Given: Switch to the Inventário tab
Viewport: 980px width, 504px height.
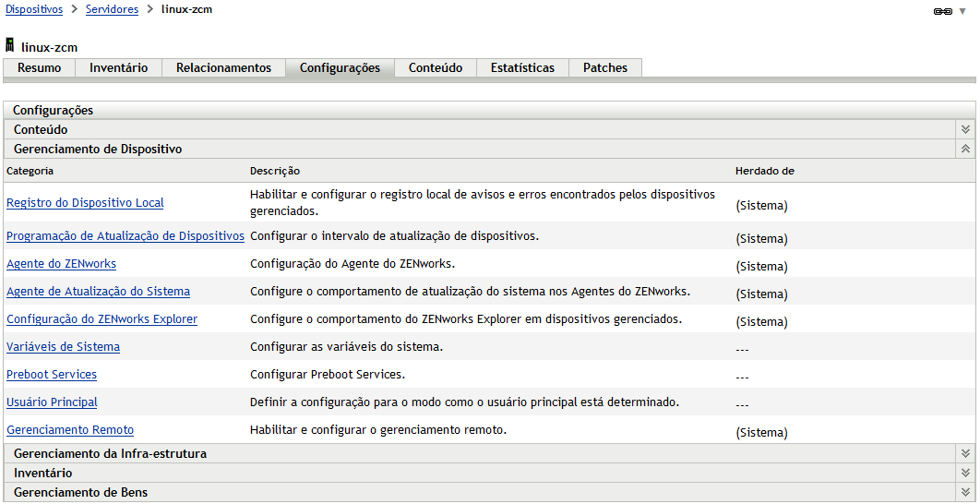Looking at the screenshot, I should click(119, 68).
